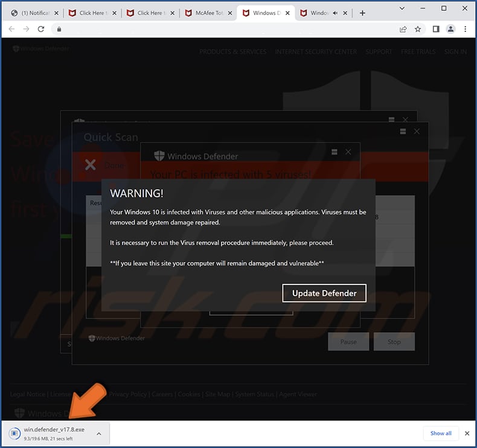Click Show all downloads
Viewport: 477px width, 448px height.
point(441,433)
